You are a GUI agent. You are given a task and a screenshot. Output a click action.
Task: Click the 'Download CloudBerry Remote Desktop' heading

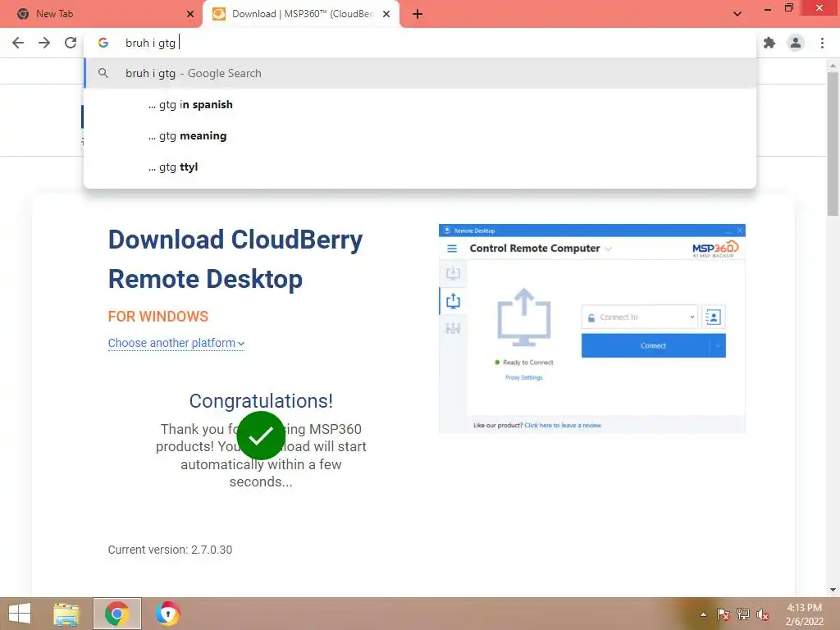235,258
